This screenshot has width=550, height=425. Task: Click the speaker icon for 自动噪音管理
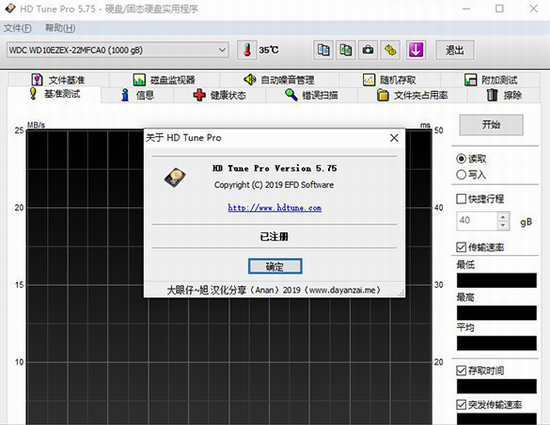click(250, 79)
